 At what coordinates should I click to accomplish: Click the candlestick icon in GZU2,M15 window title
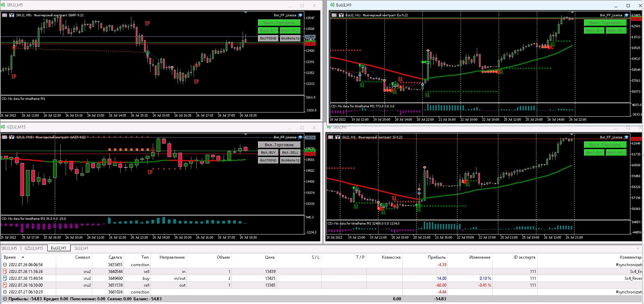click(x=3, y=127)
